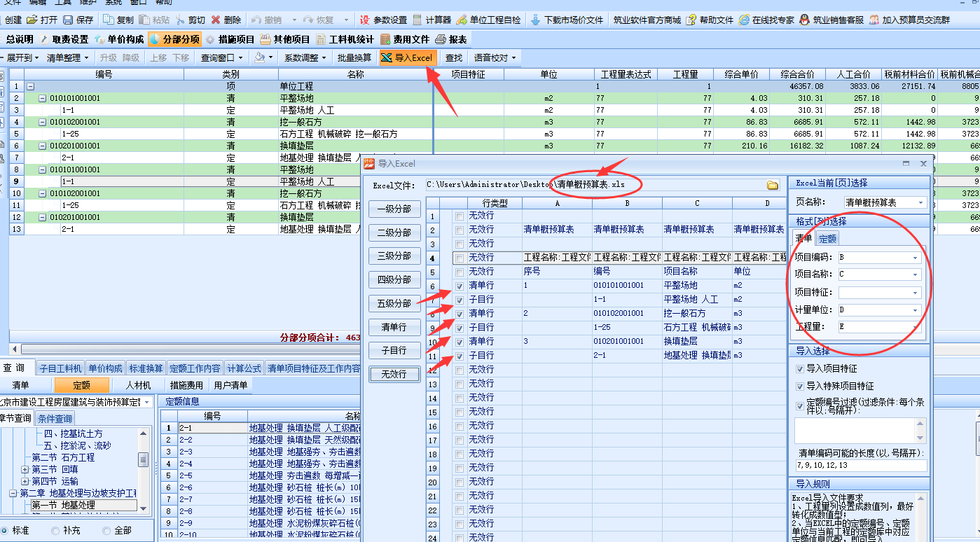Screen dimensions: 980x542
Task: Toggle 定额编号过滤 checkbox
Action: pos(801,405)
